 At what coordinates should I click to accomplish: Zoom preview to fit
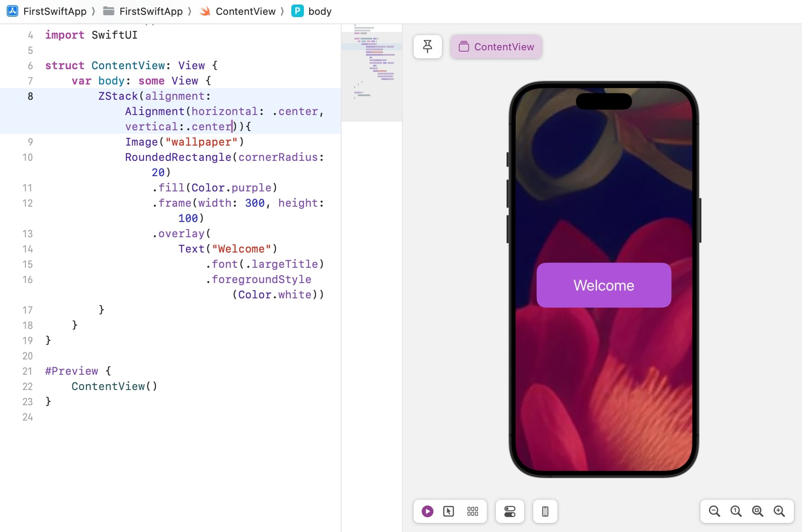point(757,511)
